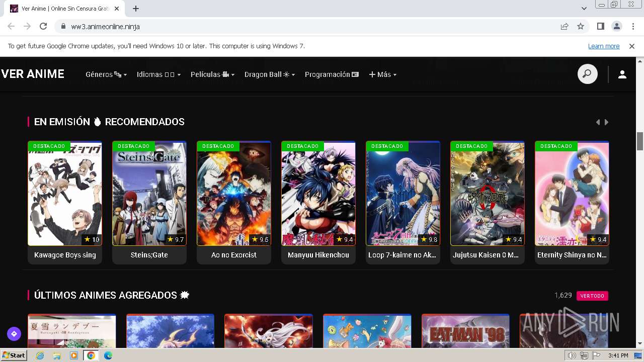Select the Loop 7-kaime poster
The image size is (644, 362).
pyautogui.click(x=403, y=193)
